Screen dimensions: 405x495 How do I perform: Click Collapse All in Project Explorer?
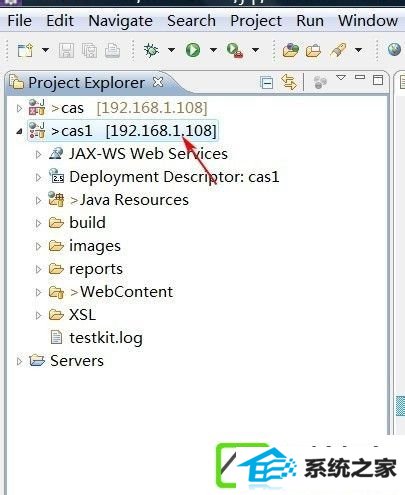(x=267, y=82)
